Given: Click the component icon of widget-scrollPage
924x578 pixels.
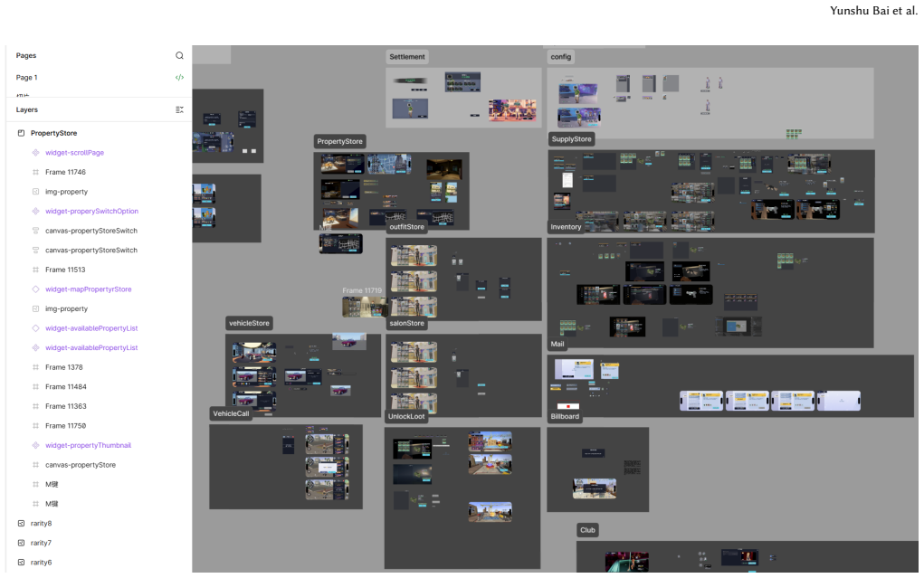Looking at the screenshot, I should coord(35,153).
